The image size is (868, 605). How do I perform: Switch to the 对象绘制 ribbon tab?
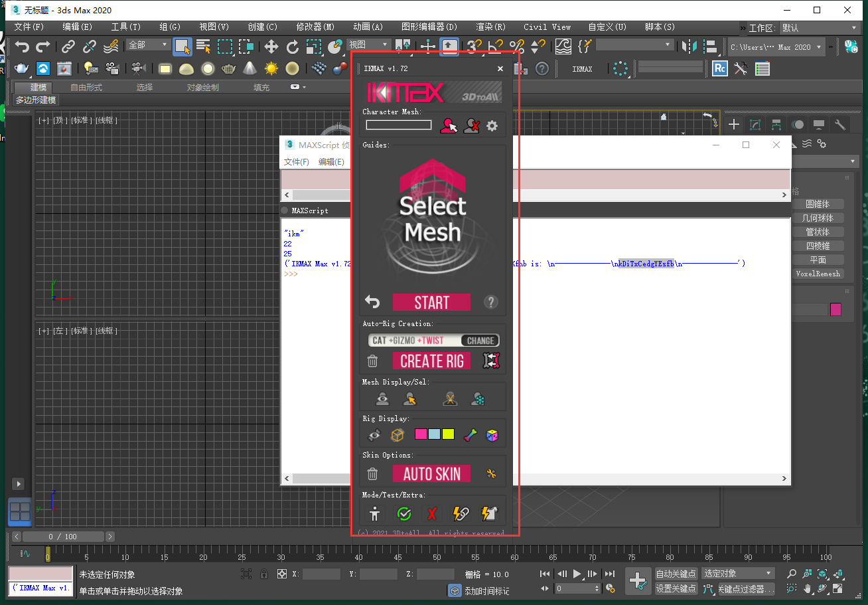click(x=202, y=87)
